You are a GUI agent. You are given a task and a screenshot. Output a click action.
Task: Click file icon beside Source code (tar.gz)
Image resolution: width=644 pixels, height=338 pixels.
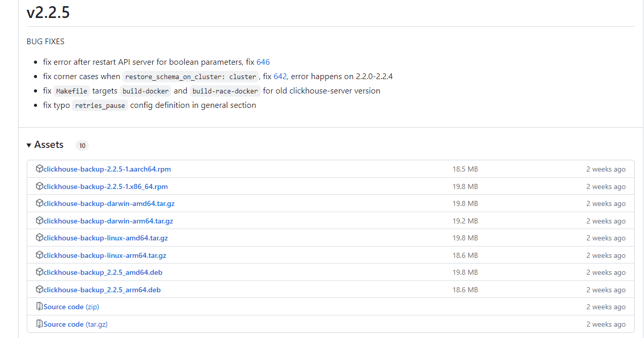tap(39, 324)
